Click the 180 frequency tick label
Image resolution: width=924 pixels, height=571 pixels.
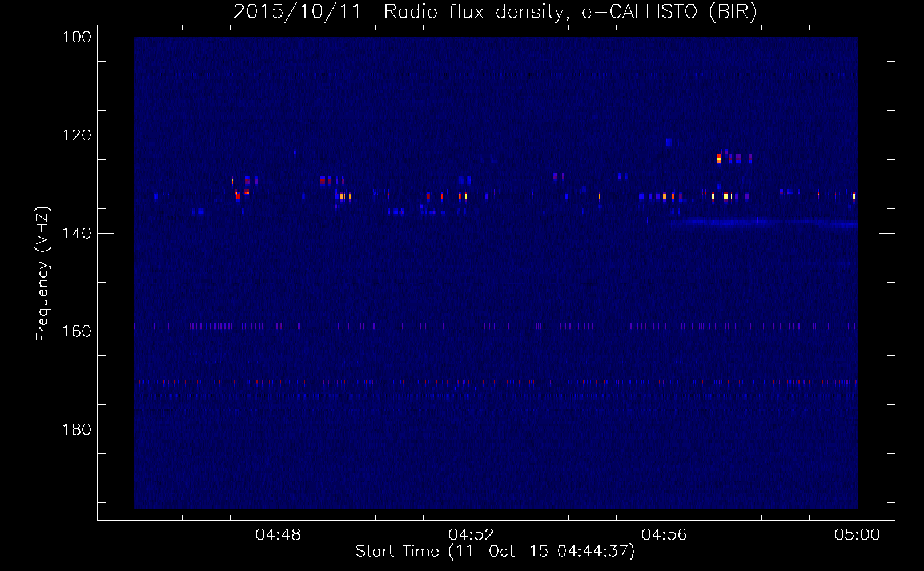(x=77, y=429)
